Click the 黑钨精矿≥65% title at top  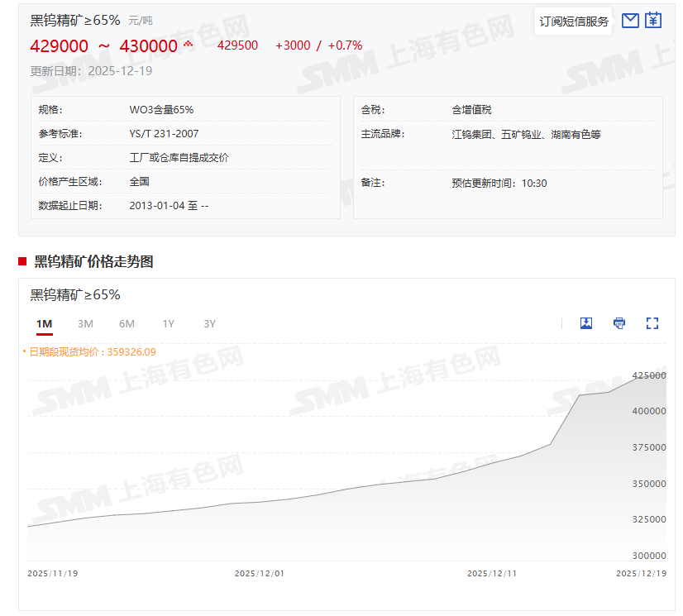(x=75, y=20)
